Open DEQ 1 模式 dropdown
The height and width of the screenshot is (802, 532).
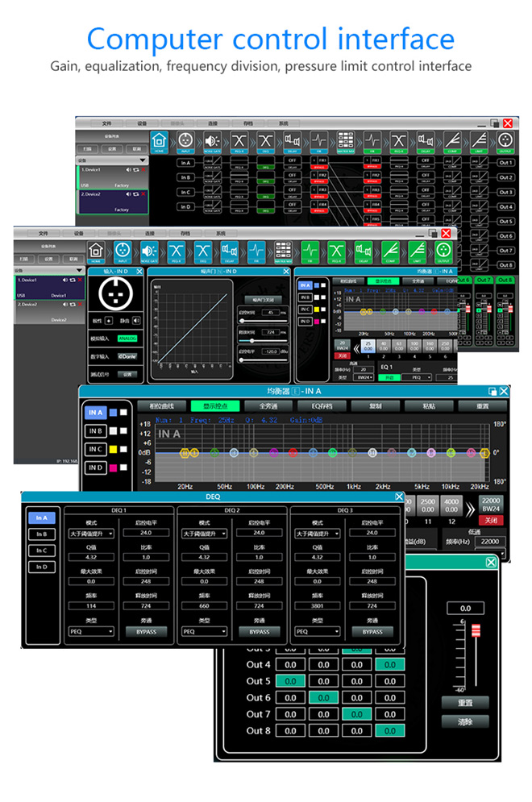91,534
